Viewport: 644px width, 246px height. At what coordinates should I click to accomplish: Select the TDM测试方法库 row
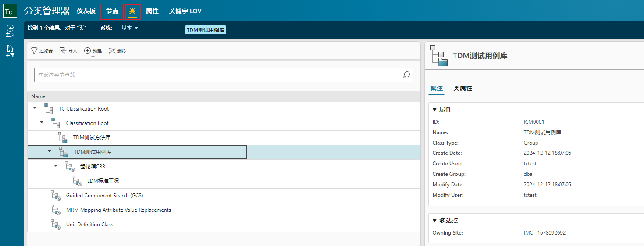click(x=224, y=138)
